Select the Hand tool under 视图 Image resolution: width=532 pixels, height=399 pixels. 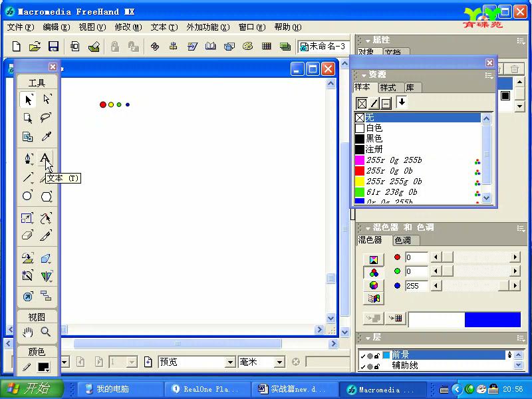coord(28,332)
